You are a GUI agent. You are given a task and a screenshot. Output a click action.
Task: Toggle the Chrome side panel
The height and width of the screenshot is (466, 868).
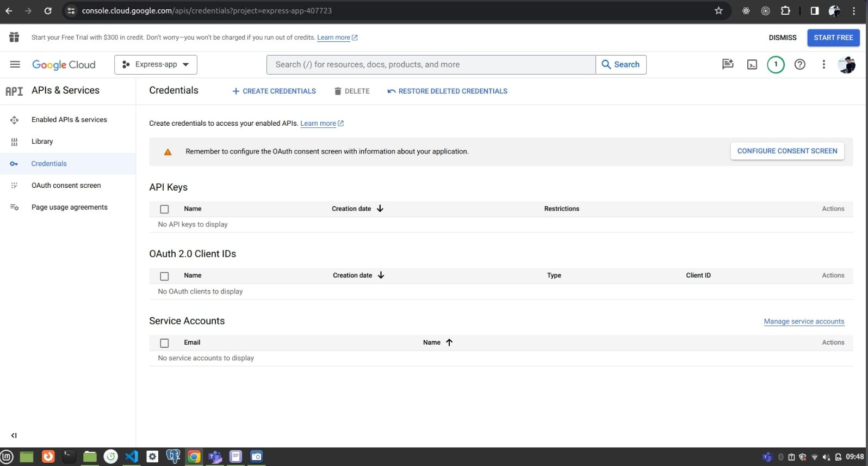pyautogui.click(x=814, y=10)
